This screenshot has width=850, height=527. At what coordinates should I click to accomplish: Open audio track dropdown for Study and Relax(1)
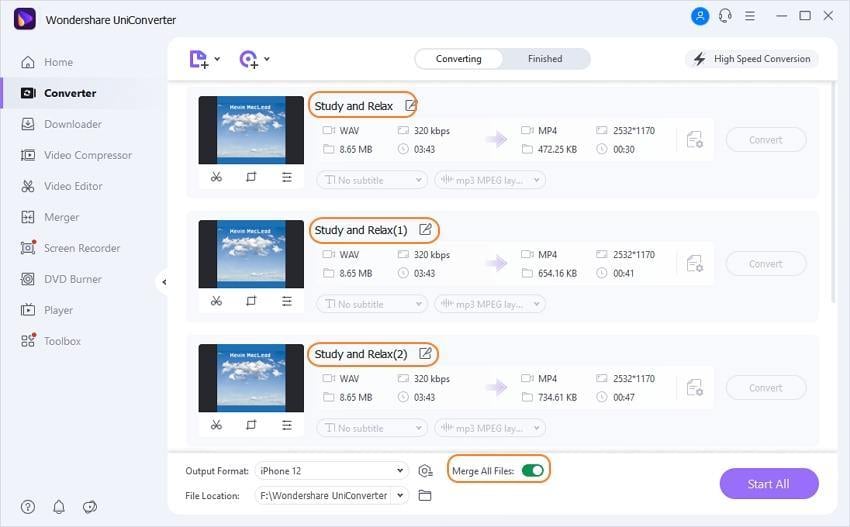point(490,304)
